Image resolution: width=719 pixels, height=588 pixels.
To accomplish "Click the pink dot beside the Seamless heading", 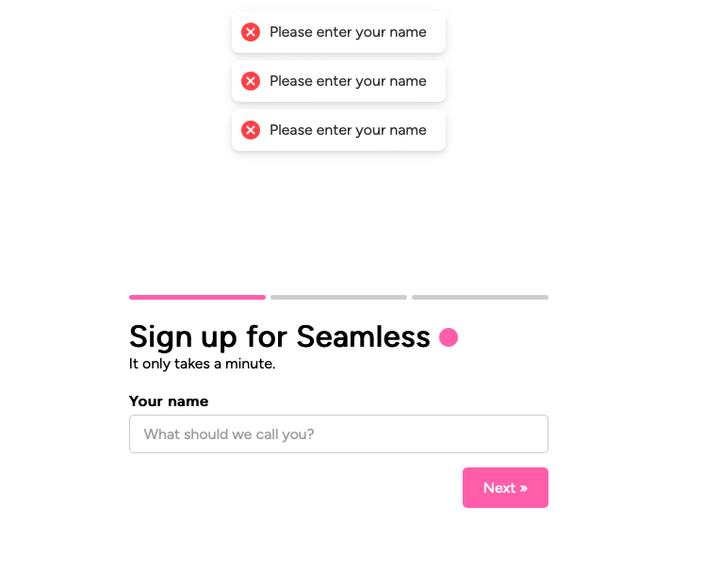I will click(x=449, y=337).
